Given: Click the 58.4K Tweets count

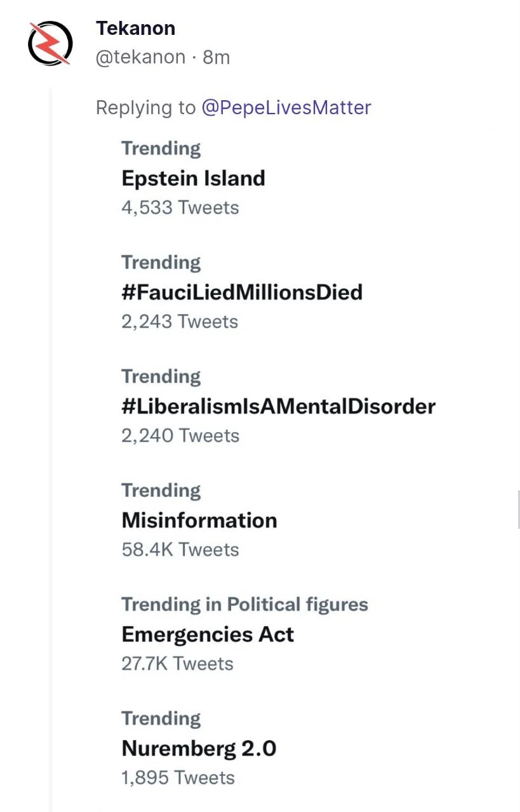Looking at the screenshot, I should point(180,549).
